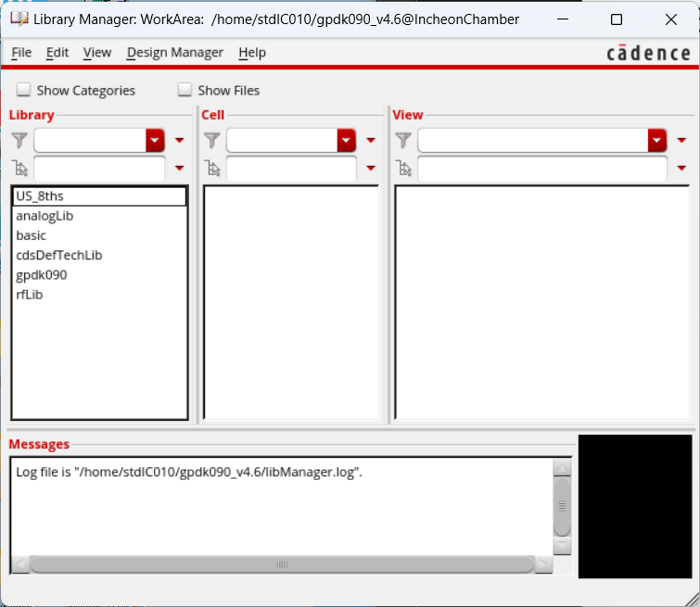Minimize the Library Manager window

(563, 19)
